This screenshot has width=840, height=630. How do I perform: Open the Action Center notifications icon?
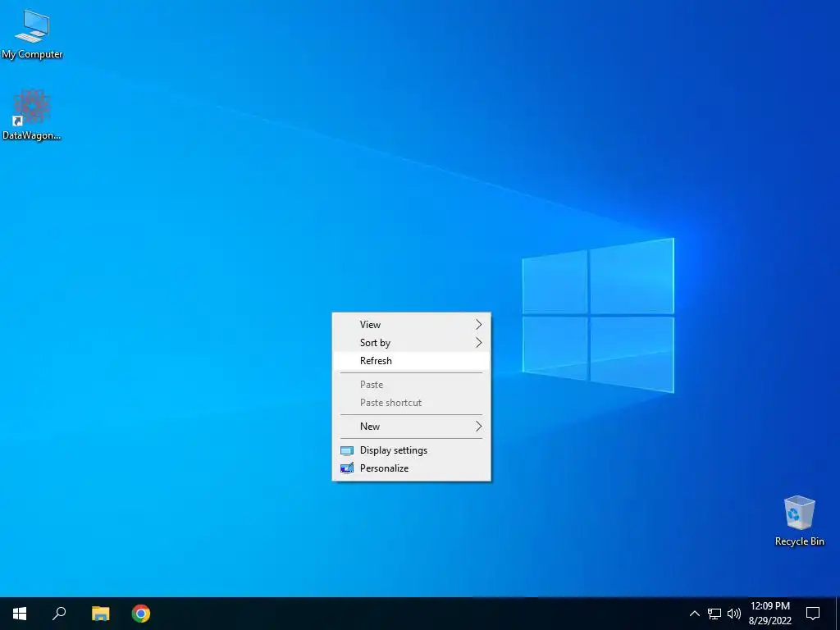tap(813, 614)
